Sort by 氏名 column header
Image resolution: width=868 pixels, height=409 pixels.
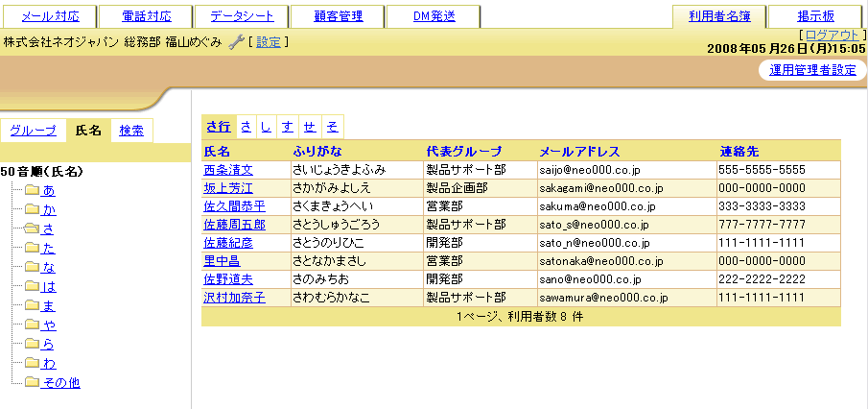coord(217,151)
